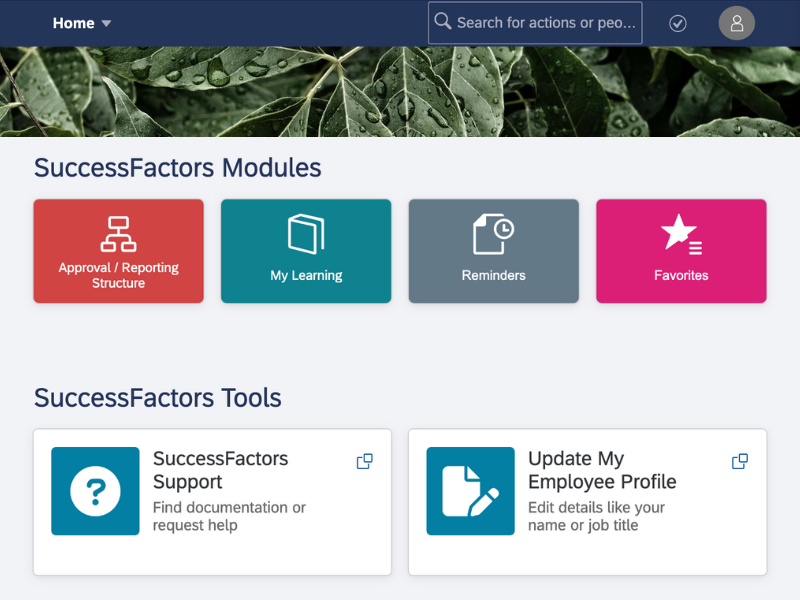Click the star list icon on Favorites
The width and height of the screenshot is (800, 600).
[682, 234]
